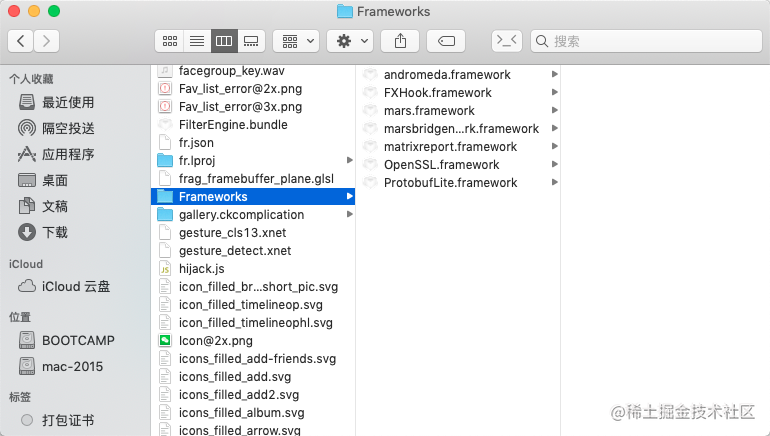Select the mac-2015 volume
Screen dimensions: 770x436
72,366
